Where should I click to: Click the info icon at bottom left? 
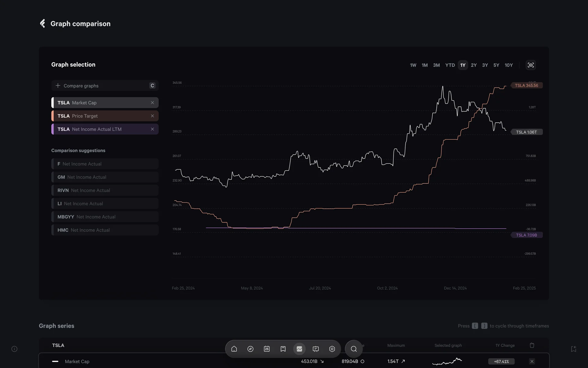coord(14,349)
